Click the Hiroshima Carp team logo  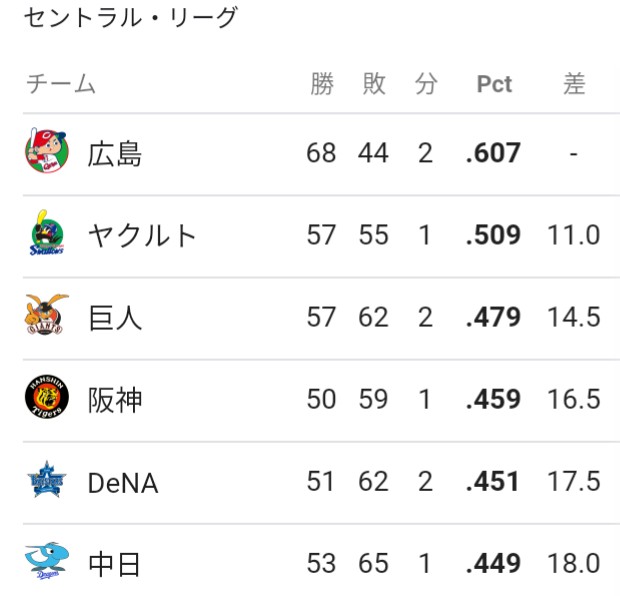point(47,151)
